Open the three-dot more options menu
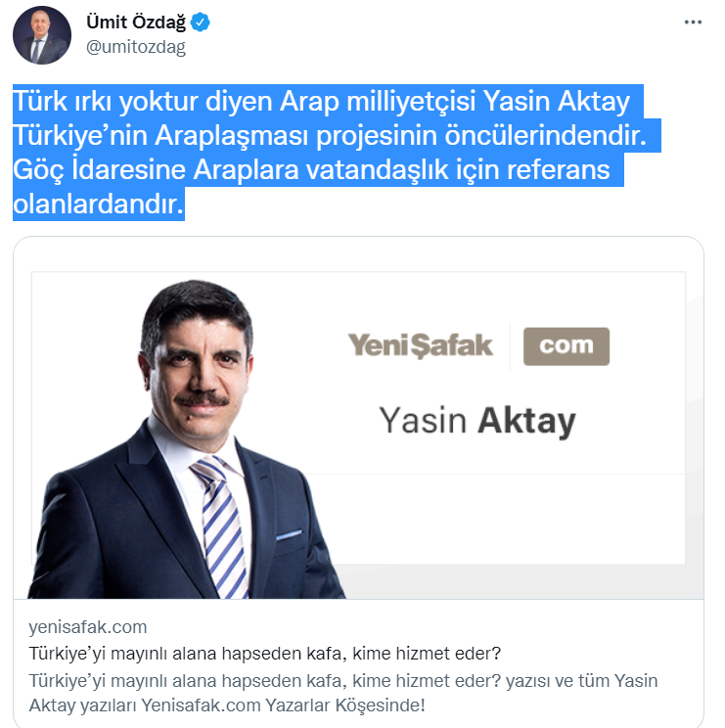725x728 pixels. point(693,22)
